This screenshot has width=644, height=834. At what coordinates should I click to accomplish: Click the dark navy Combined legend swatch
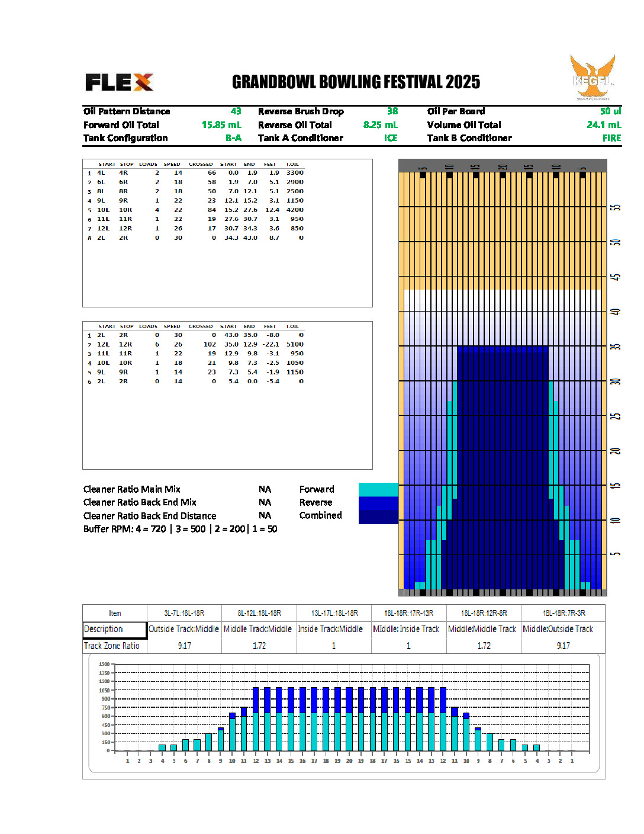pos(378,517)
